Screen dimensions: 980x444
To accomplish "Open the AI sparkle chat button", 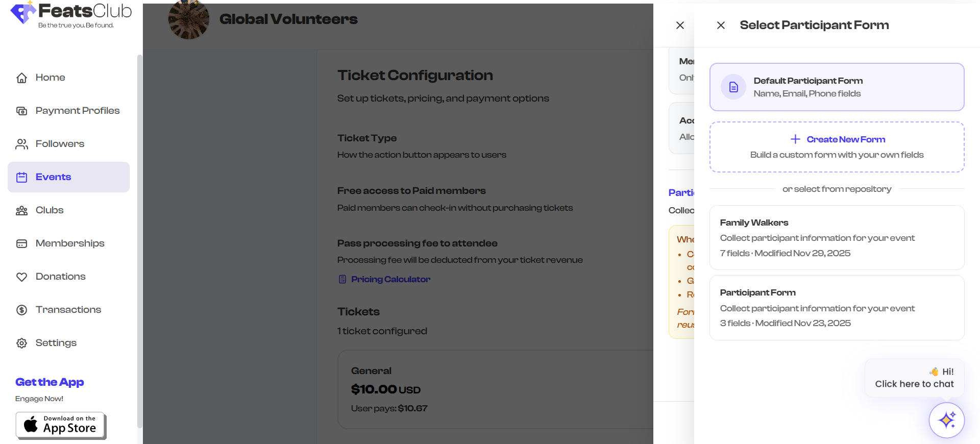I will tap(946, 420).
